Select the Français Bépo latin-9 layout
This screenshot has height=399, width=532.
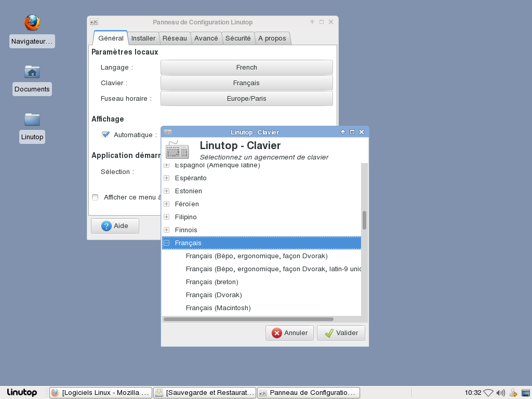click(x=262, y=269)
